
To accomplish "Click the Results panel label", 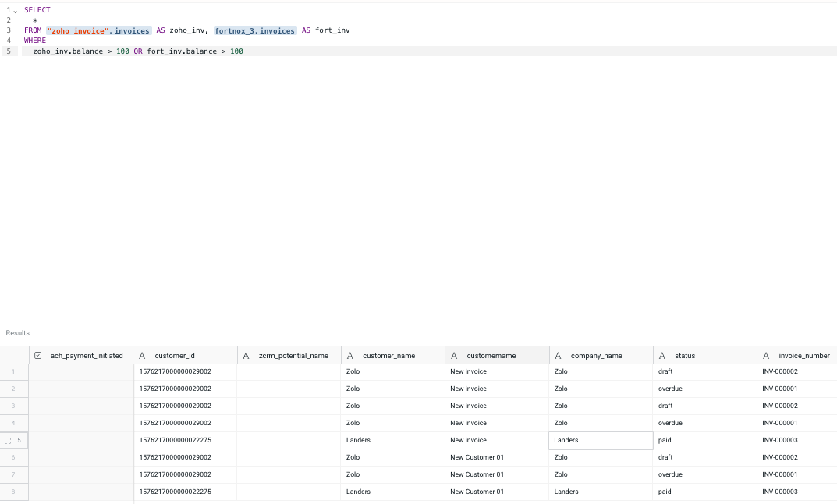I will [18, 333].
